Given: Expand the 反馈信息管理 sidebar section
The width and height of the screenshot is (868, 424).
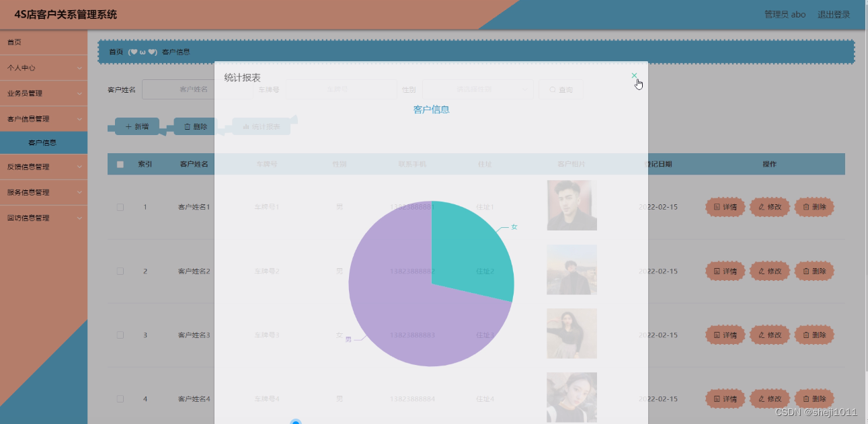Looking at the screenshot, I should [43, 167].
